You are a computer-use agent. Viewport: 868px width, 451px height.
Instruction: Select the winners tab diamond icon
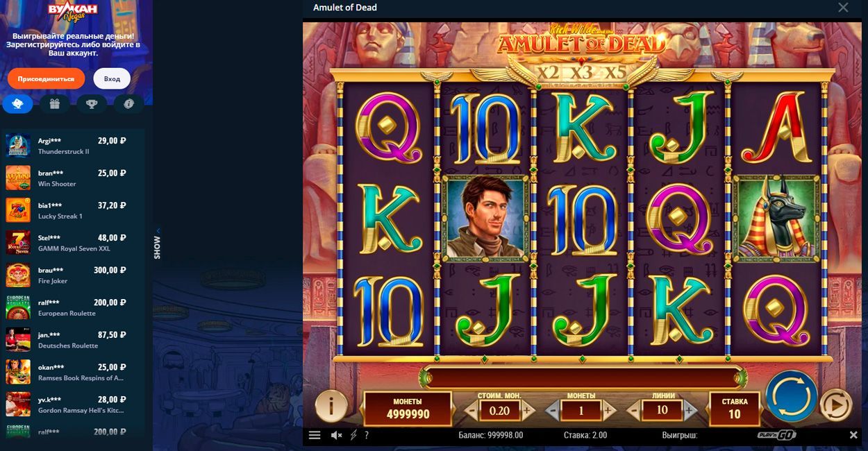point(18,103)
